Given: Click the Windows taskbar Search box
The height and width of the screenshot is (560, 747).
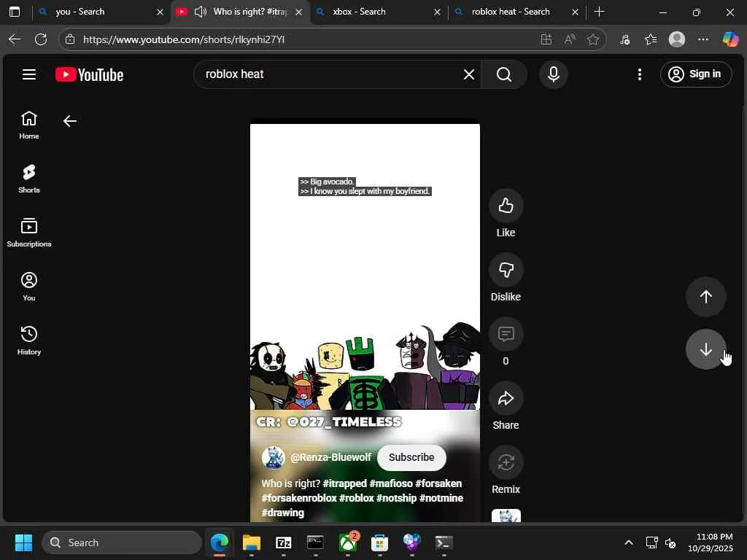Looking at the screenshot, I should 122,542.
